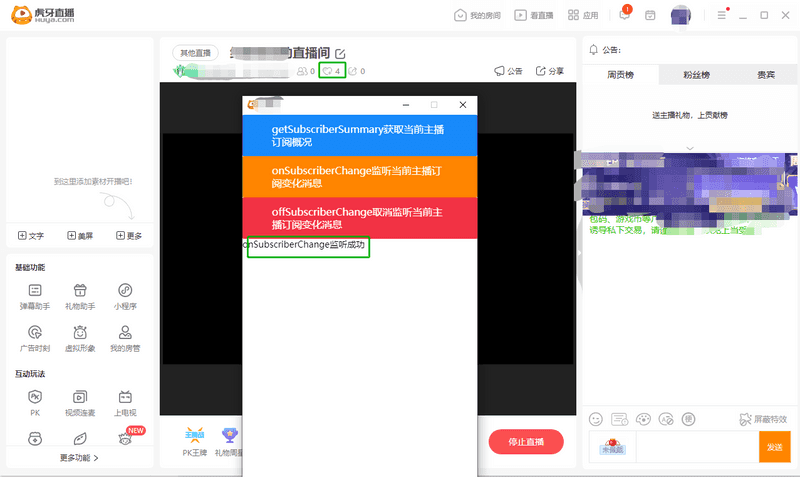
Task: Click the 其他直播 category button
Action: pyautogui.click(x=195, y=53)
